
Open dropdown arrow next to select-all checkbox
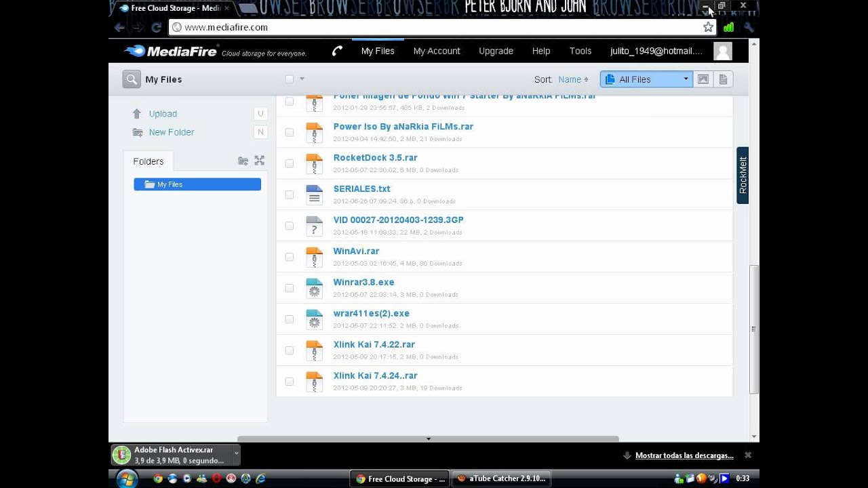tap(302, 79)
